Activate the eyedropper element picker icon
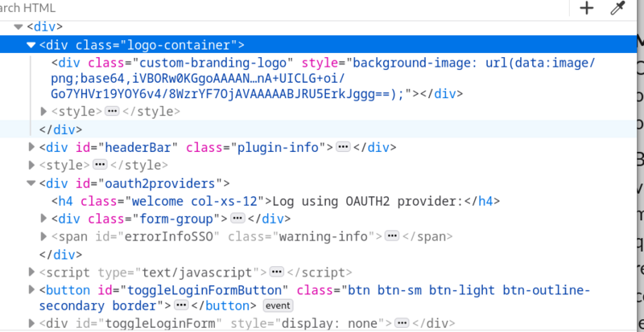This screenshot has height=332, width=644. pos(617,8)
